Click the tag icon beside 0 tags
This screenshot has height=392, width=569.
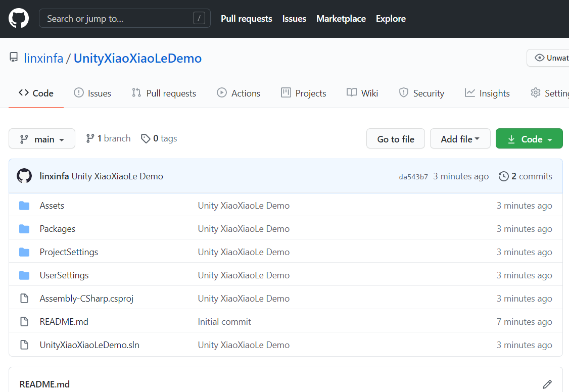[146, 138]
